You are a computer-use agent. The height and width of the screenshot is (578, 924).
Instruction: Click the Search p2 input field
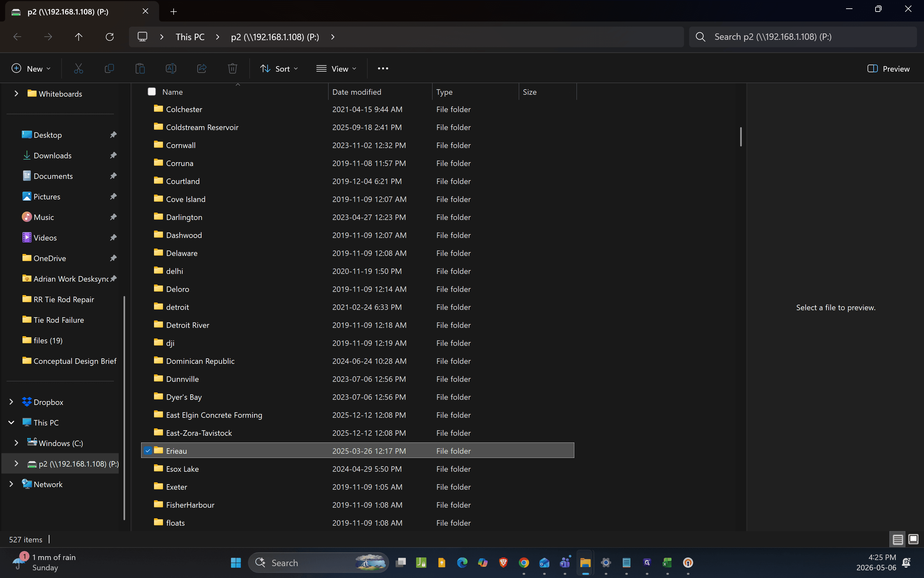point(803,37)
